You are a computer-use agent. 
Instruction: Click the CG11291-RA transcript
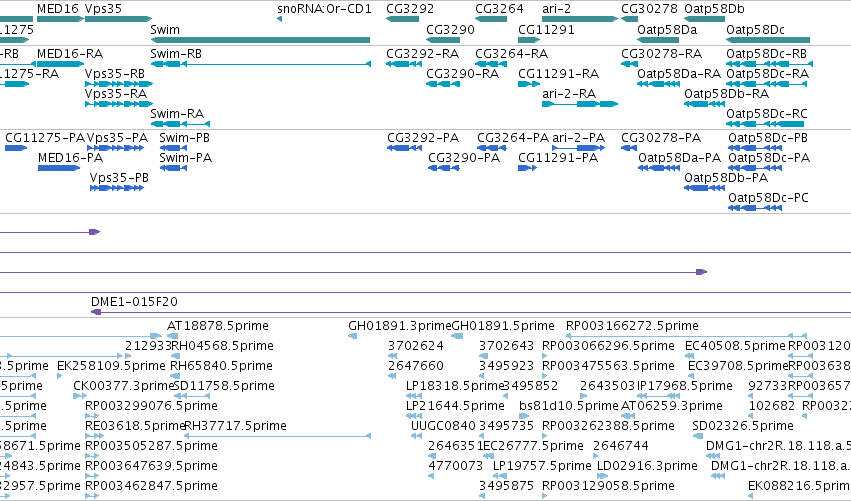[529, 84]
